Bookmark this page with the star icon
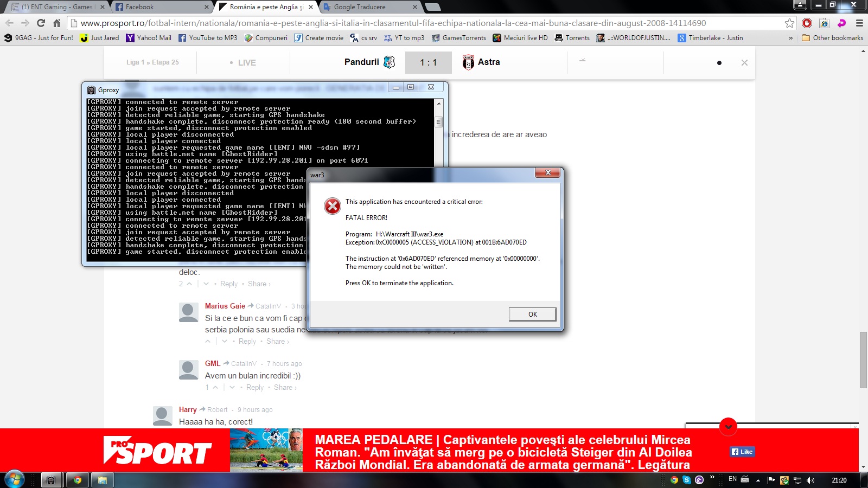The image size is (868, 488). 789,23
